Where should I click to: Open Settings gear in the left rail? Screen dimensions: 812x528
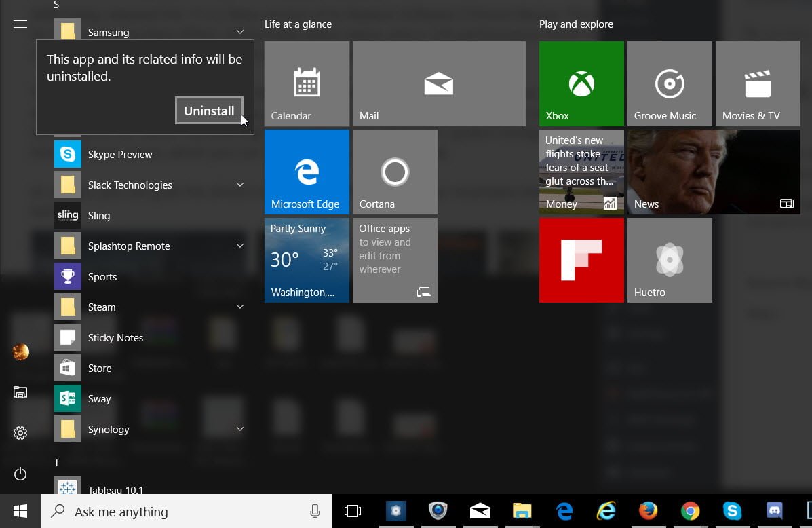tap(20, 433)
